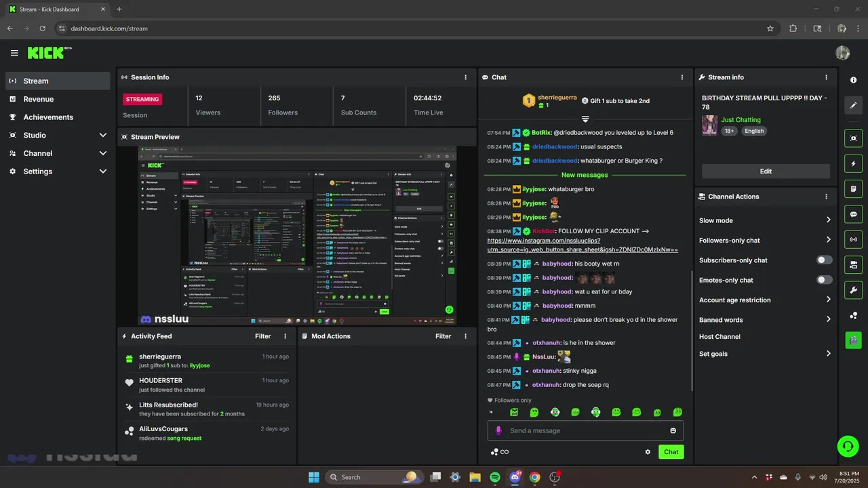Open the info icon in right sidebar
The image size is (868, 488).
pos(853,80)
